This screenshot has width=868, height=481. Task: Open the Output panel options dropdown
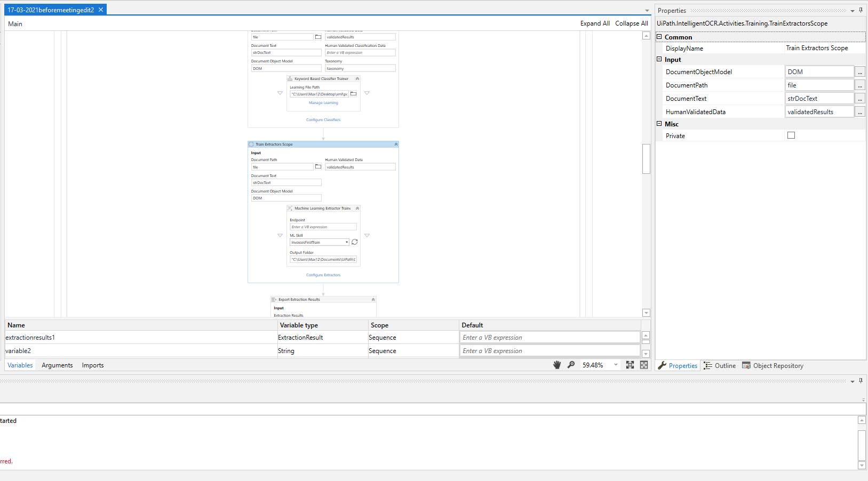[x=853, y=381]
